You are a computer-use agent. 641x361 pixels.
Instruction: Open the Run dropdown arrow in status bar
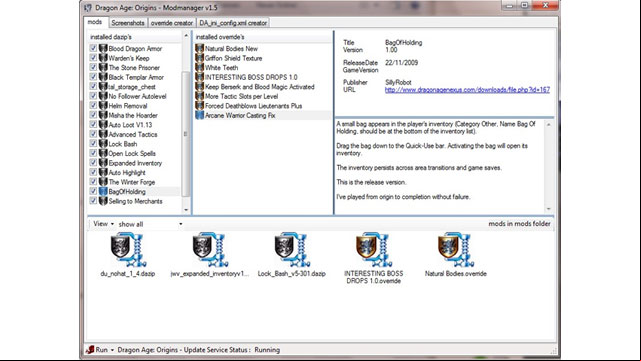click(x=112, y=350)
